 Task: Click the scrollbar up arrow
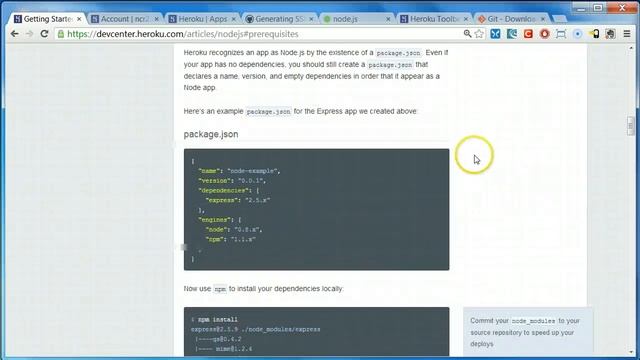(x=631, y=49)
